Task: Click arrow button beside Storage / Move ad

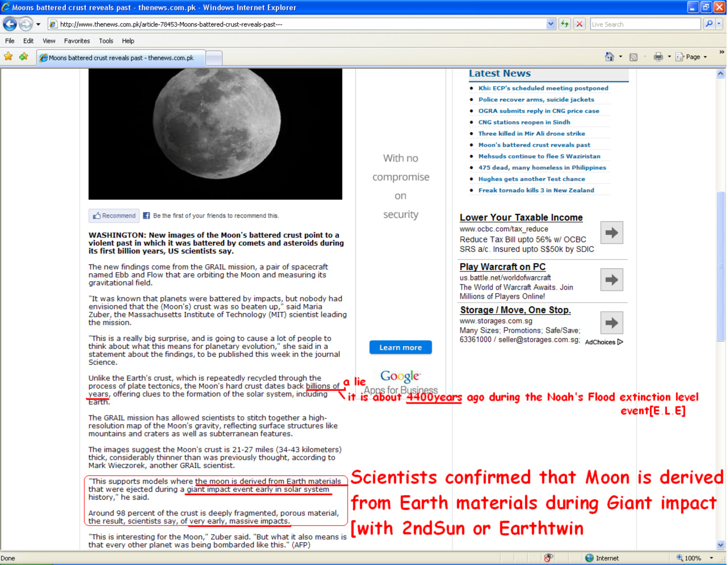Action: (611, 323)
